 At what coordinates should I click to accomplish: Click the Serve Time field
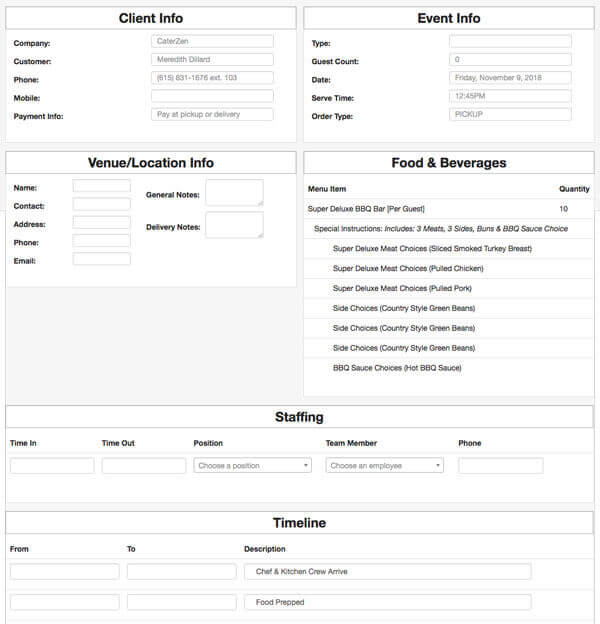(x=510, y=96)
